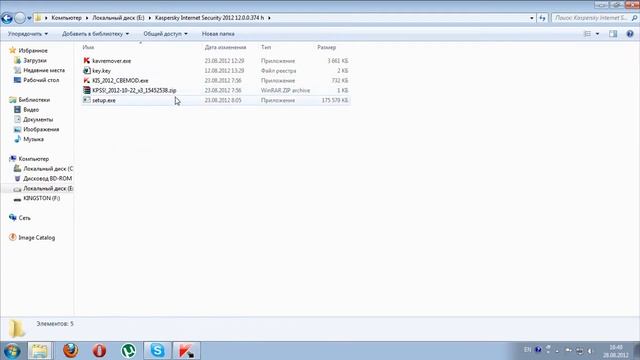Toggle the preview pane icon
The width and height of the screenshot is (640, 360).
coord(613,34)
